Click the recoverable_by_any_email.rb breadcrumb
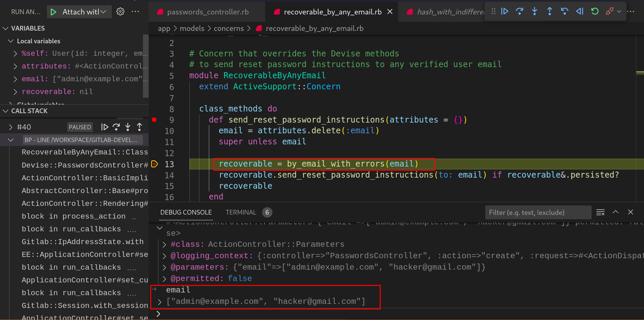 [314, 29]
